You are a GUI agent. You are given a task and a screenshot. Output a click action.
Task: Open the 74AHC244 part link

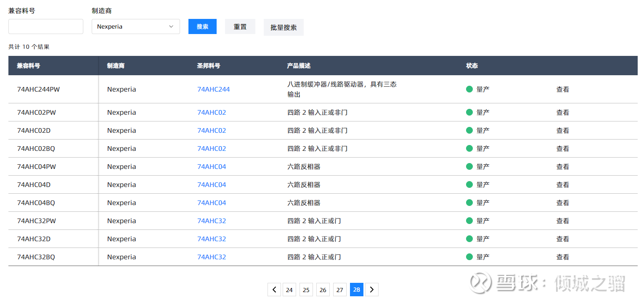click(213, 89)
